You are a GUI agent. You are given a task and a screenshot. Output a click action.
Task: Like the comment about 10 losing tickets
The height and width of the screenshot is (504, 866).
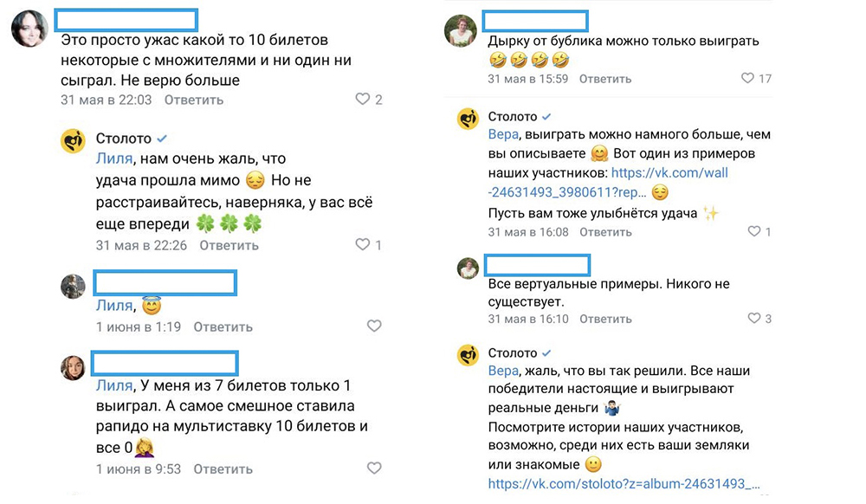[364, 100]
